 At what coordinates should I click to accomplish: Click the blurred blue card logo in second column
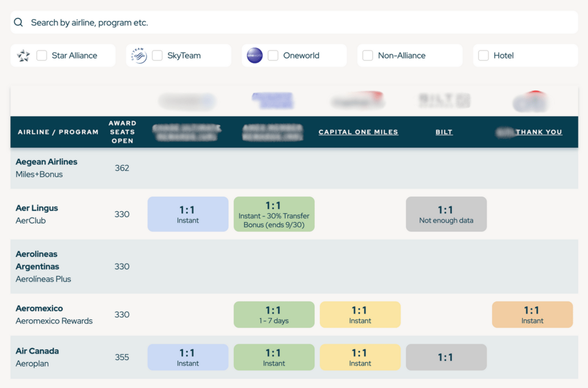273,100
